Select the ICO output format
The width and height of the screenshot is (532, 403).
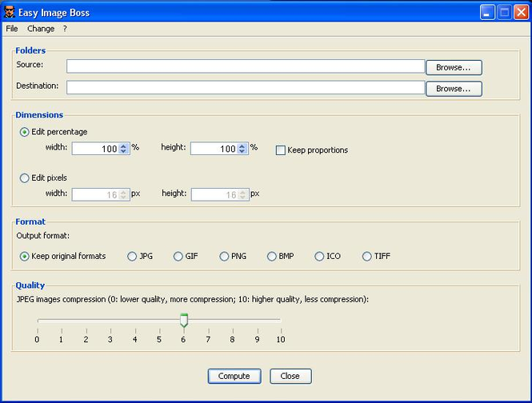[x=319, y=257]
